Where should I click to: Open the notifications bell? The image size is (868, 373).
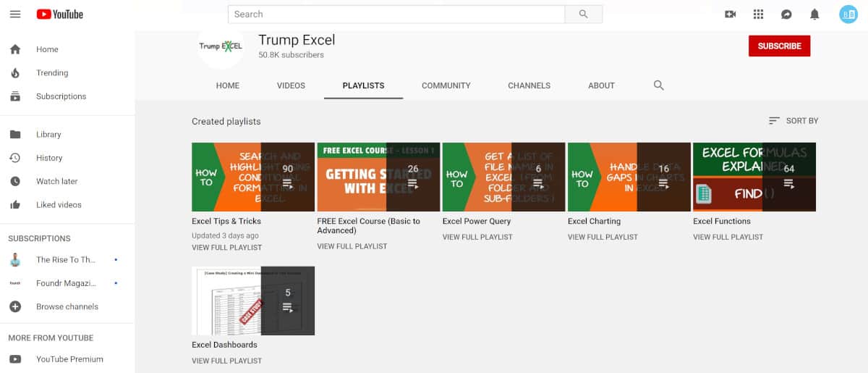coord(814,14)
